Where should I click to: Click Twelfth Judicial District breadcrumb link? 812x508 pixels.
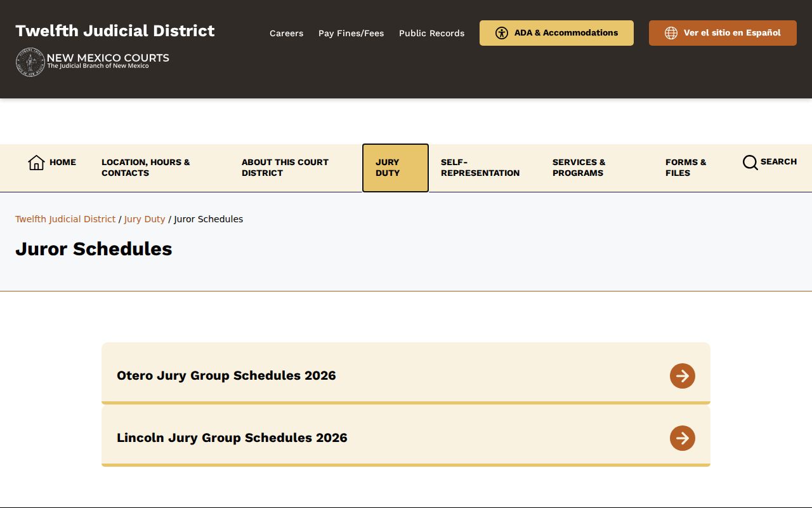65,219
